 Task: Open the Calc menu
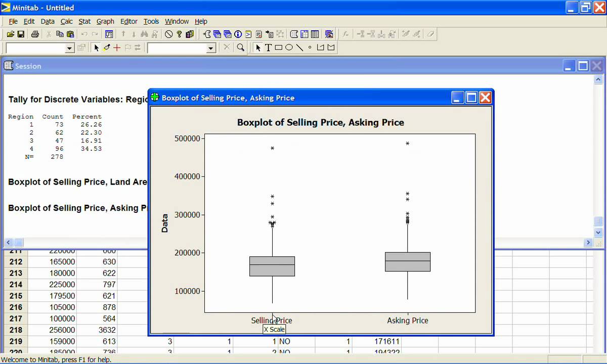pos(67,21)
